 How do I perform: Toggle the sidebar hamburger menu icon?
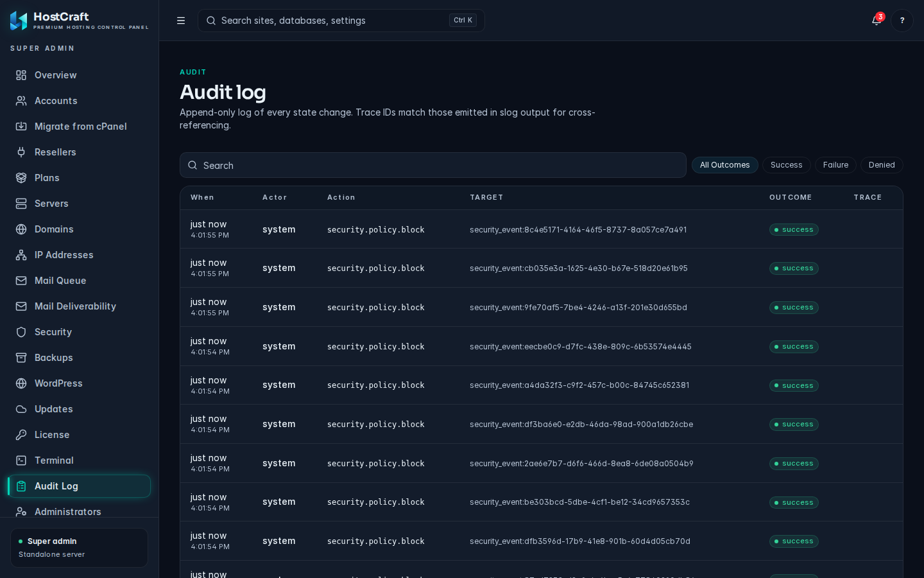coord(181,21)
